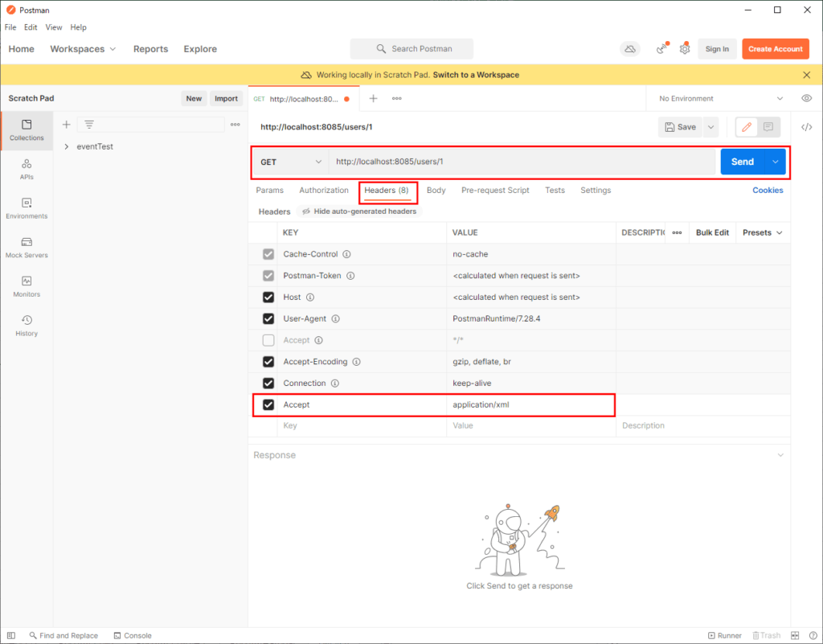Screen dimensions: 823x644
Task: Open Mock Servers in the sidebar
Action: [x=27, y=248]
